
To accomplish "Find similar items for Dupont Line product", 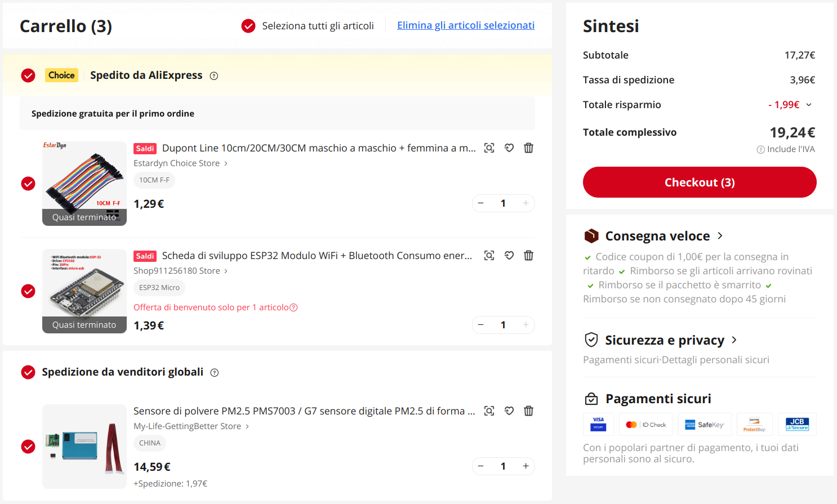I will [x=489, y=148].
